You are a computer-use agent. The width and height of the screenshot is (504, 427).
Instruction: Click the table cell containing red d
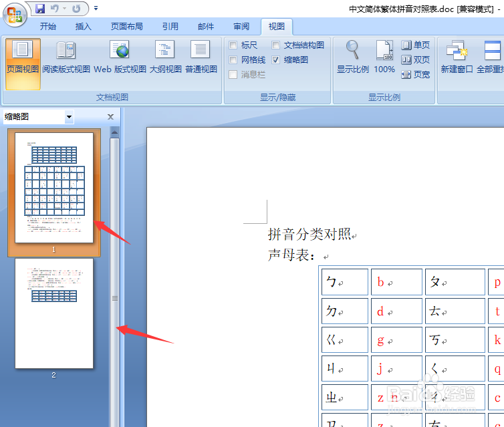[x=396, y=311]
